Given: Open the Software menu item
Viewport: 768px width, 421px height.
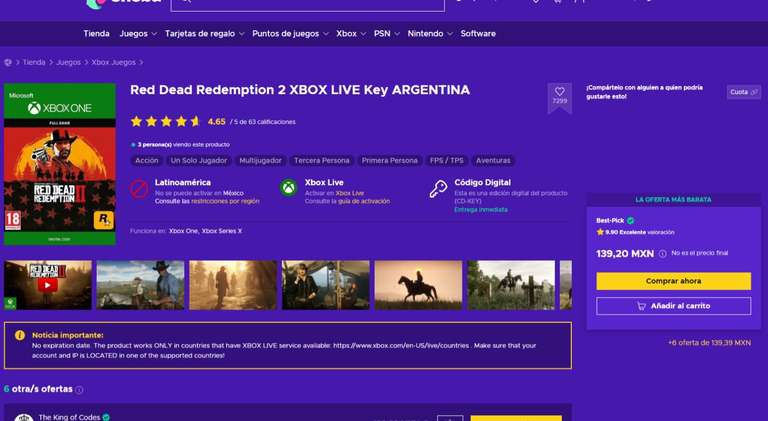Looking at the screenshot, I should point(478,33).
